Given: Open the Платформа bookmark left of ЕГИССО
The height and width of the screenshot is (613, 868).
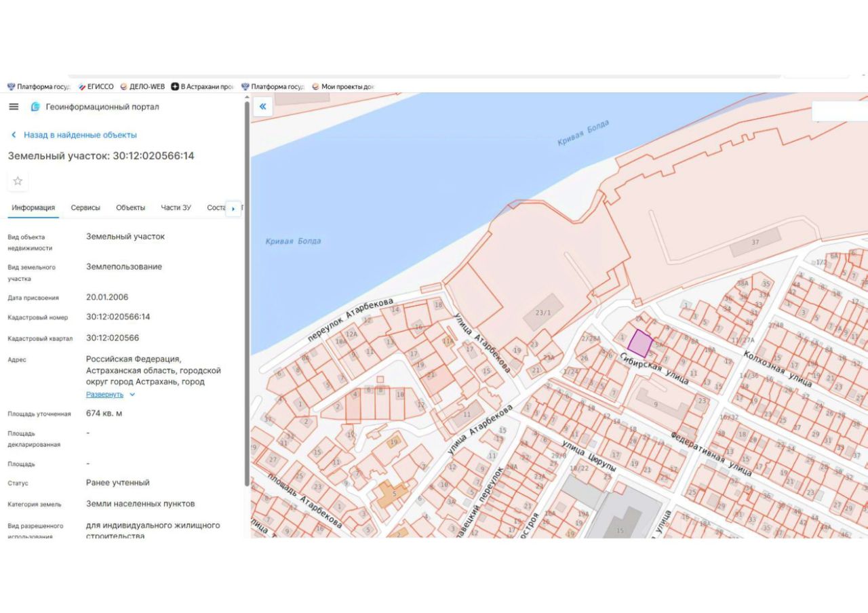Looking at the screenshot, I should coord(39,87).
